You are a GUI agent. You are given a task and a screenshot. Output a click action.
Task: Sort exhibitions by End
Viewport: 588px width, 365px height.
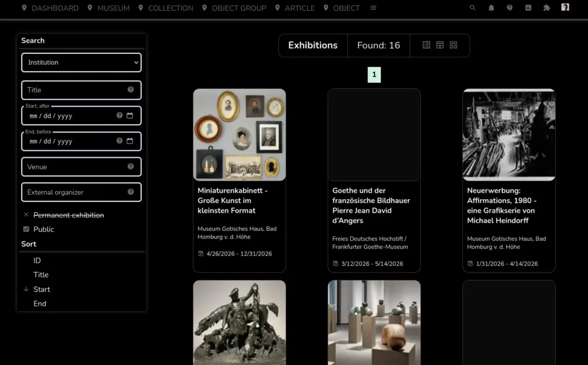click(x=40, y=304)
